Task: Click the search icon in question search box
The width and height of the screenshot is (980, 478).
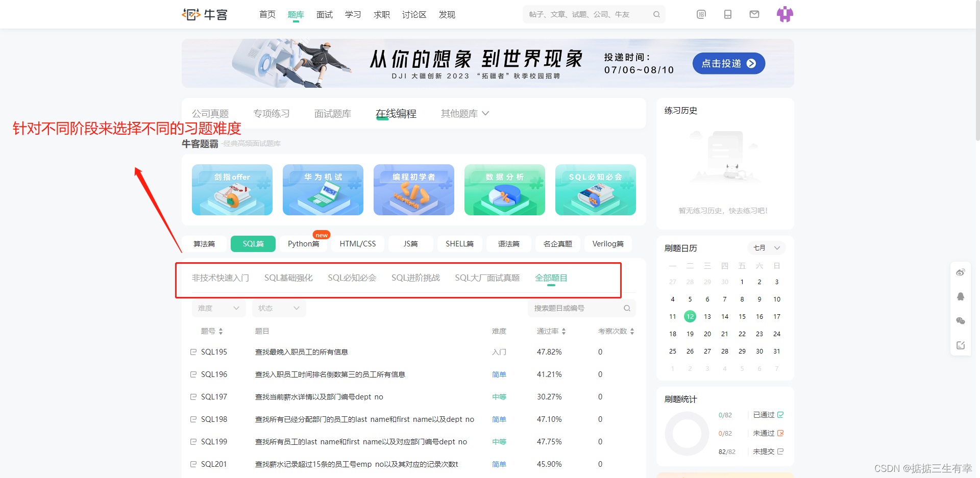Action: [x=627, y=308]
